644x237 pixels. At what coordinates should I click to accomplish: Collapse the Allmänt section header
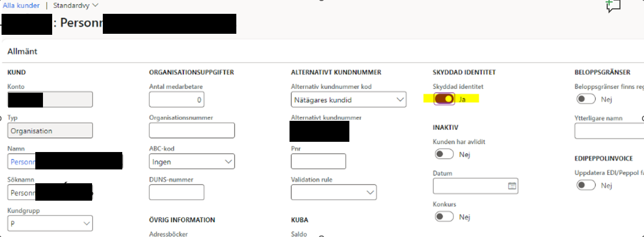[23, 52]
